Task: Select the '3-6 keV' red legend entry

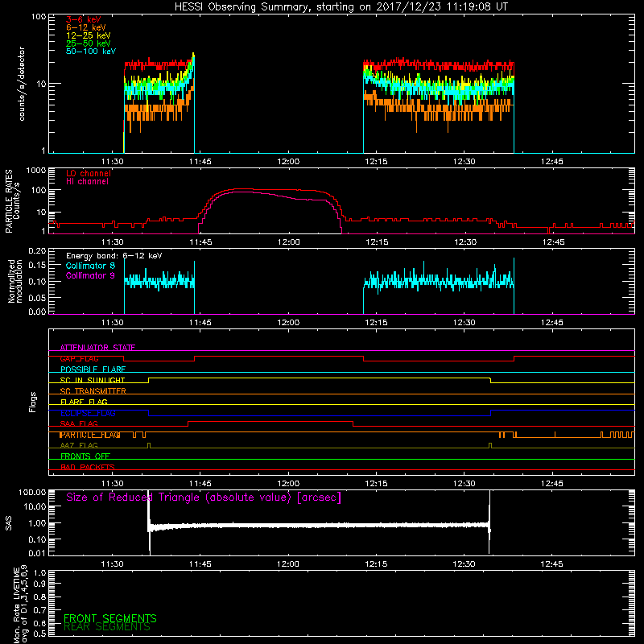Action: tap(84, 19)
